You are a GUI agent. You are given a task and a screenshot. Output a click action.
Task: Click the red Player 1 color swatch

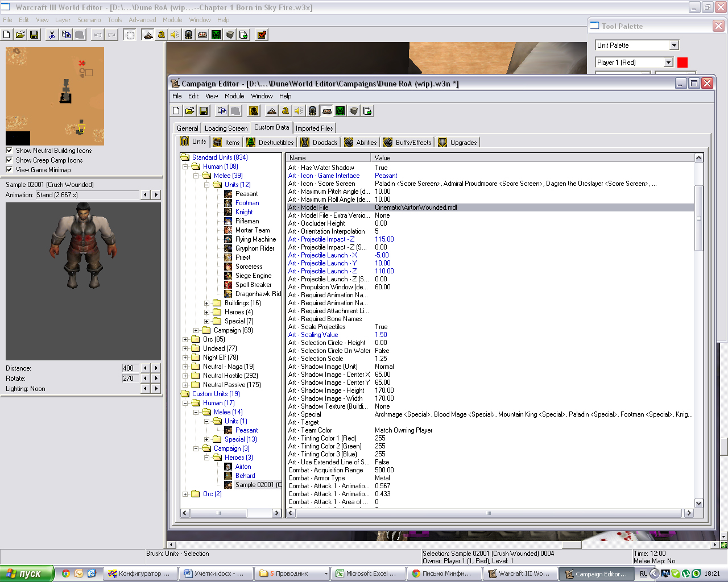tap(682, 63)
